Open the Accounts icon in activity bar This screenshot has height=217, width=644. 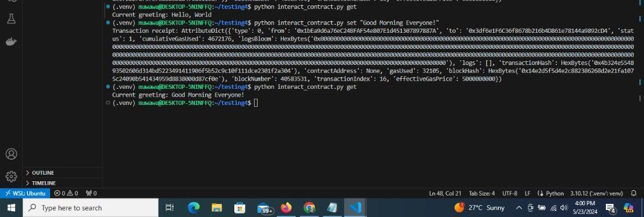click(x=11, y=154)
